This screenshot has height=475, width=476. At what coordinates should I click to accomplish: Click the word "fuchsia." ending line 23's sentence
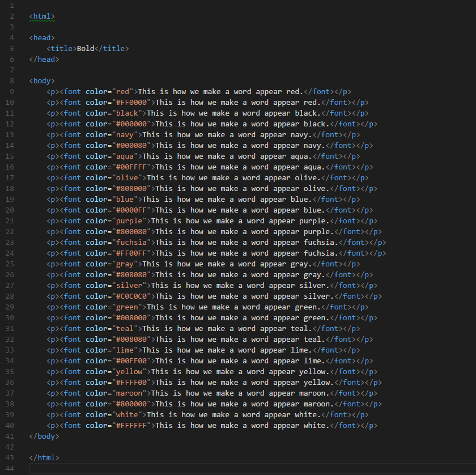[x=321, y=243]
